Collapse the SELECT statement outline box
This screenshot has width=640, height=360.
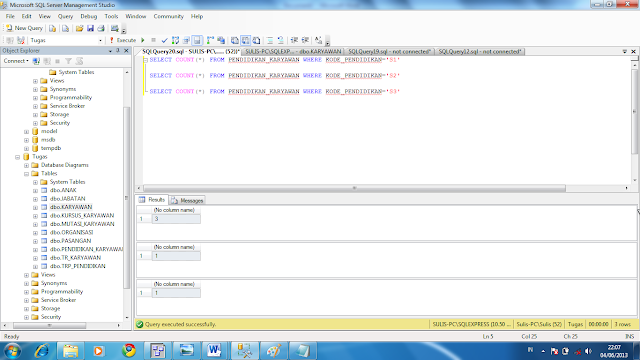pos(145,60)
